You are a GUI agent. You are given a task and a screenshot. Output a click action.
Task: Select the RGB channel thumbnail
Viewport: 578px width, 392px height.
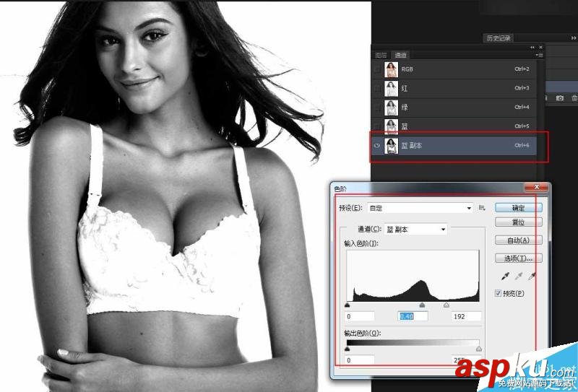point(391,69)
